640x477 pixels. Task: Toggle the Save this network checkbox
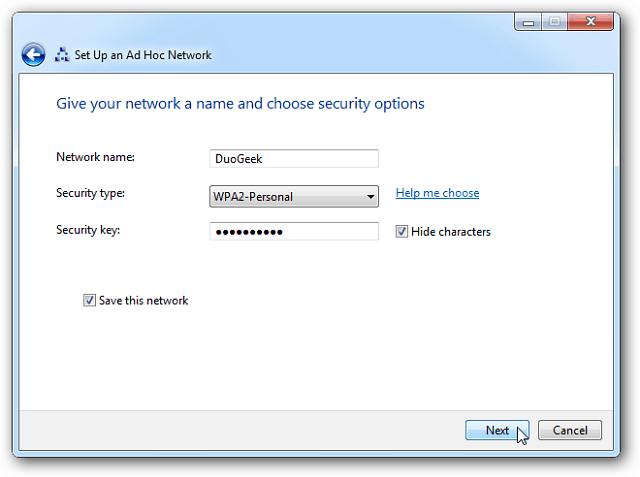coord(89,300)
